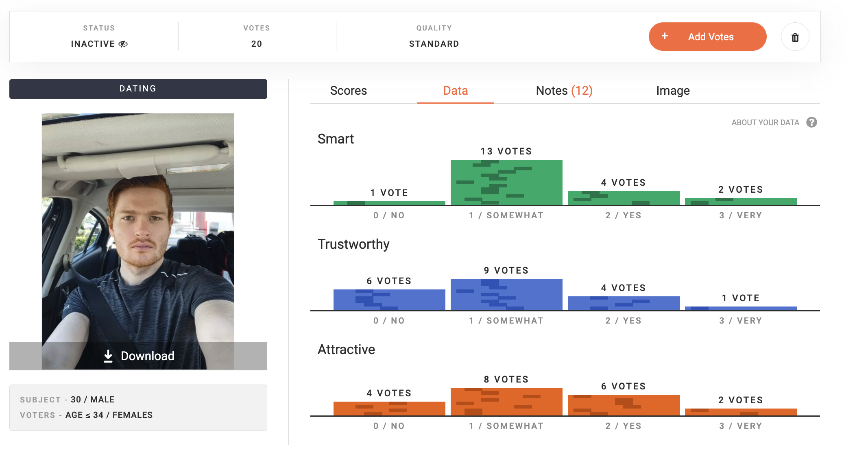The image size is (868, 450).
Task: Click the help question mark icon
Action: click(x=811, y=122)
